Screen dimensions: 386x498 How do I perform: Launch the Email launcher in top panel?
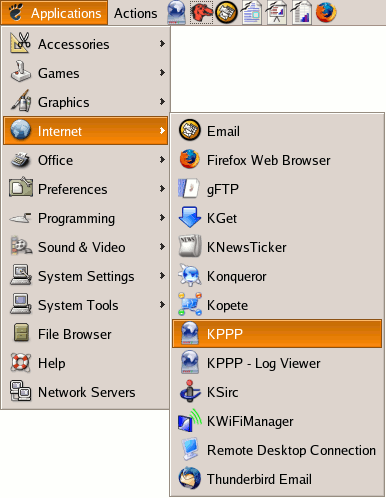point(226,13)
